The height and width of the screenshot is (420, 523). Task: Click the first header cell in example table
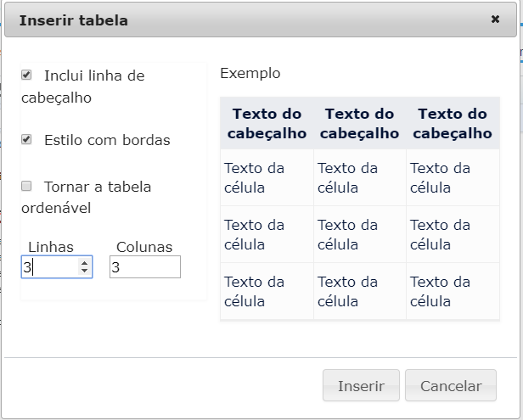pyautogui.click(x=267, y=123)
